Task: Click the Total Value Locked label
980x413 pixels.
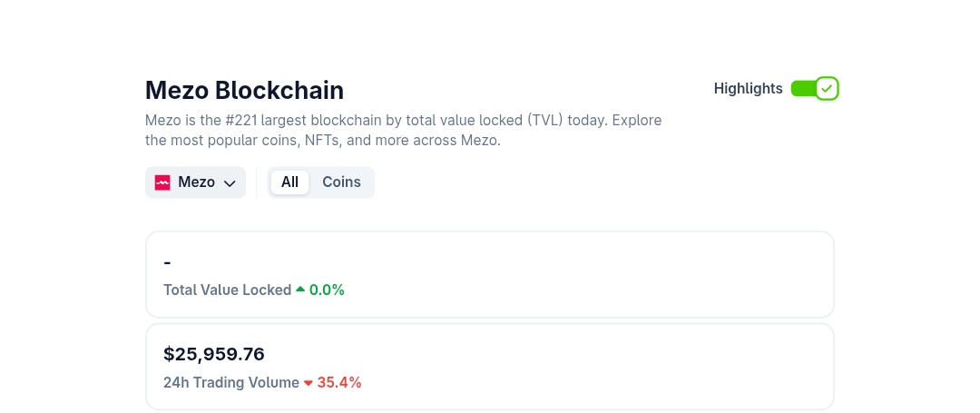Action: 227,290
